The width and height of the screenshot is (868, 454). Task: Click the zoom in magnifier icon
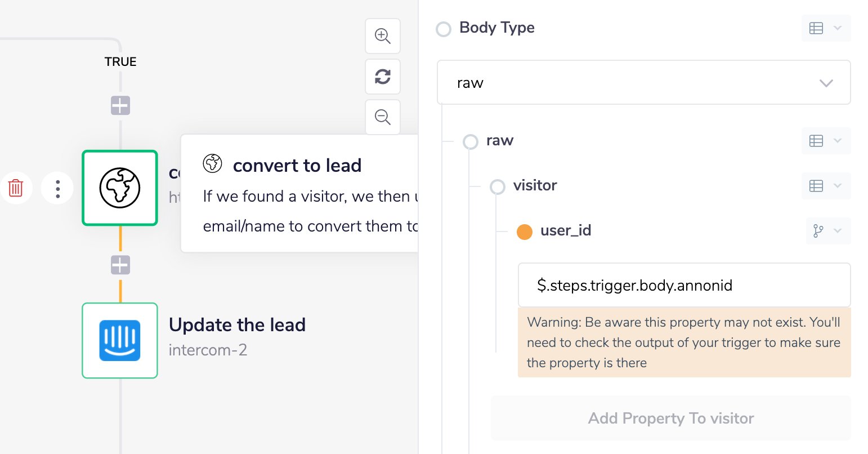[383, 36]
